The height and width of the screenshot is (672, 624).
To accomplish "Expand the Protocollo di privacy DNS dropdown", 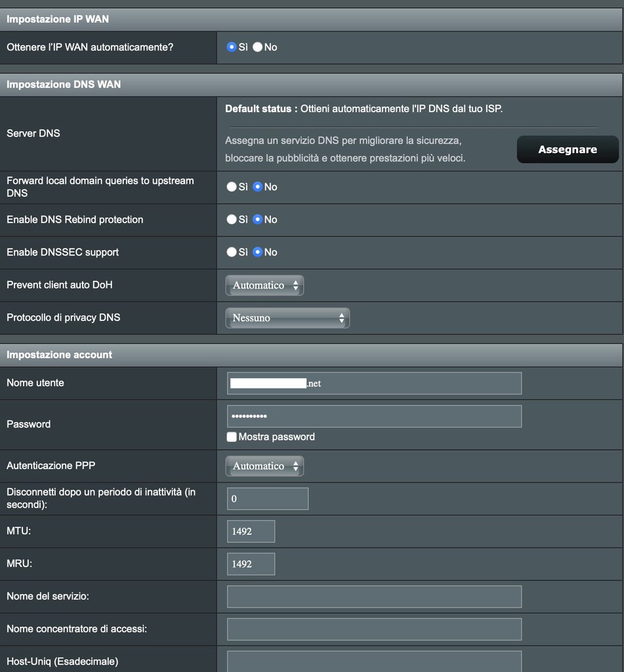I will pos(287,318).
